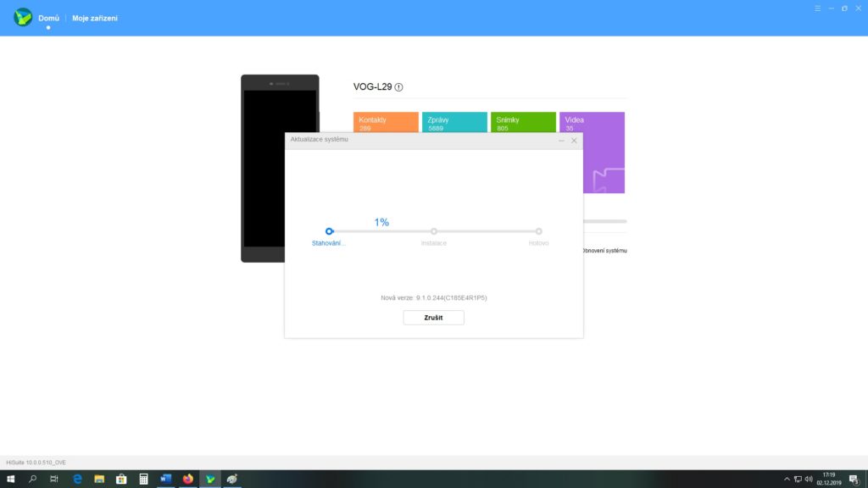Click HiSuite taskbar icon
This screenshot has width=868, height=488.
tap(210, 480)
